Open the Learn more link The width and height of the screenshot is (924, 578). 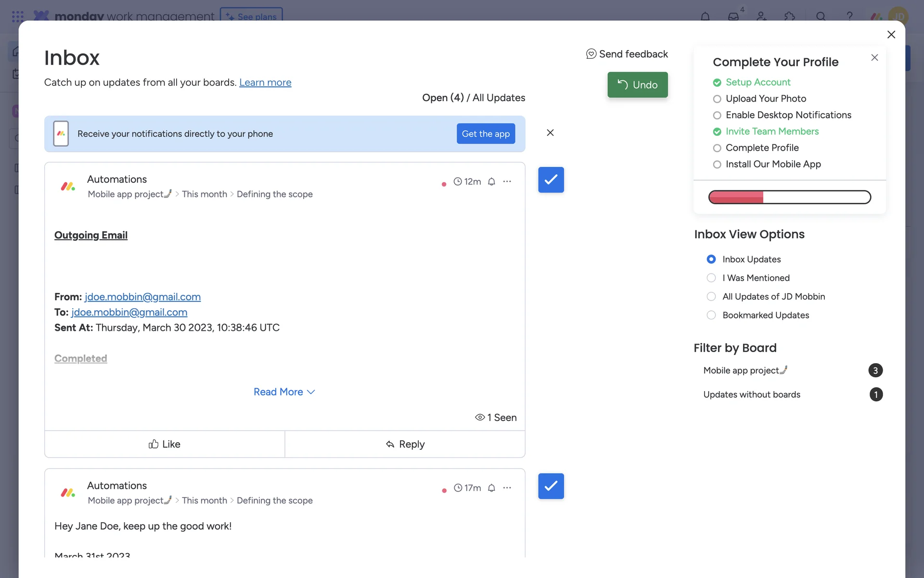pos(265,82)
